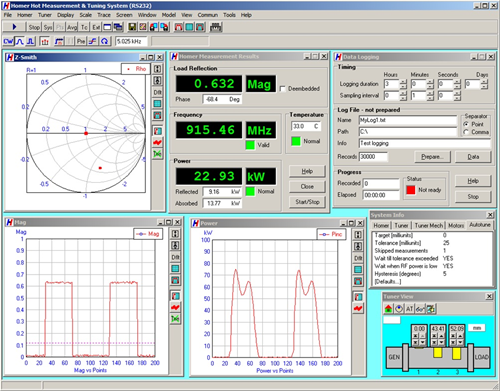
Task: Click the Prepare... button in Data Logging
Action: click(x=432, y=157)
